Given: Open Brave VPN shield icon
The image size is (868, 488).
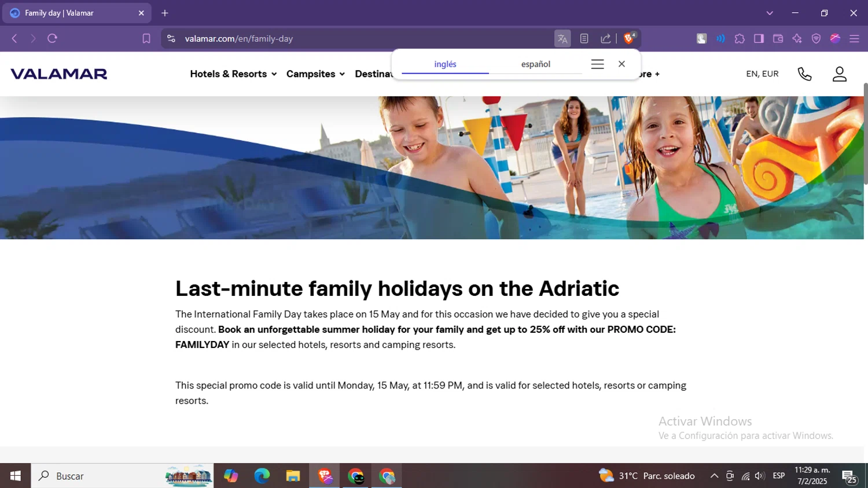Looking at the screenshot, I should [816, 39].
